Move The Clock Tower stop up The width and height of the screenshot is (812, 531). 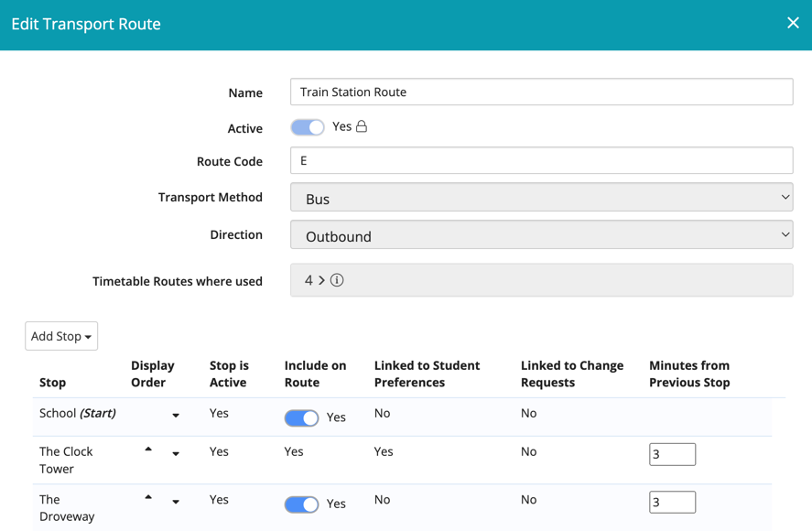[x=148, y=450]
